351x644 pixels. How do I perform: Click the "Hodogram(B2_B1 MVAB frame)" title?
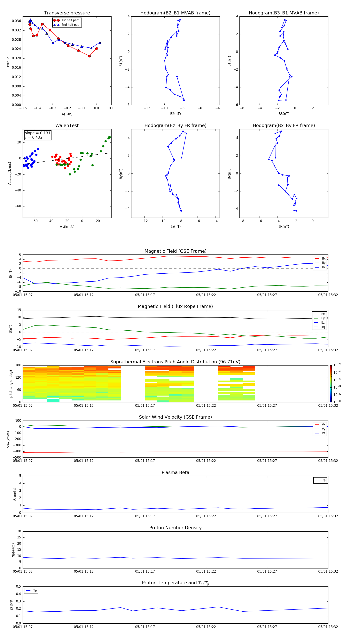click(175, 13)
